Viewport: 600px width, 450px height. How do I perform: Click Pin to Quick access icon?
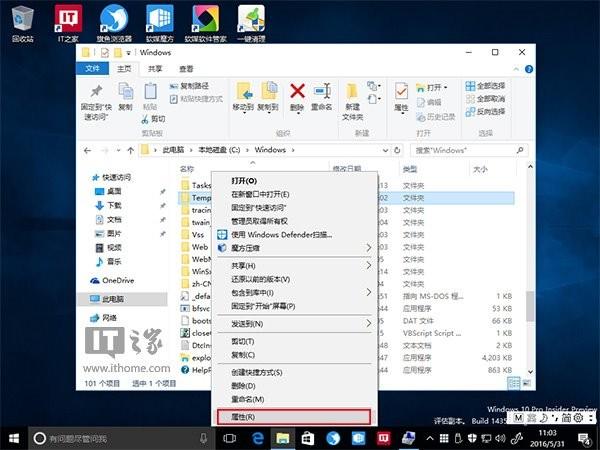96,91
